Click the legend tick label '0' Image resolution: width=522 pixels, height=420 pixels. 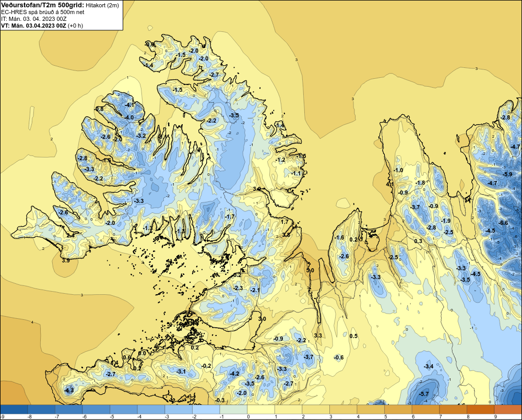248,417
